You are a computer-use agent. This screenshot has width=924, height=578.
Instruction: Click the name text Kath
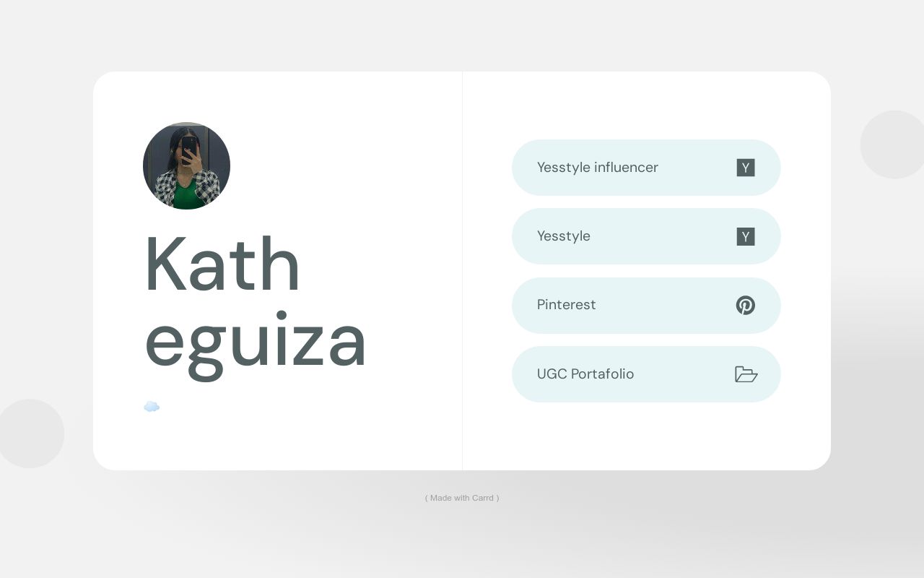point(222,264)
